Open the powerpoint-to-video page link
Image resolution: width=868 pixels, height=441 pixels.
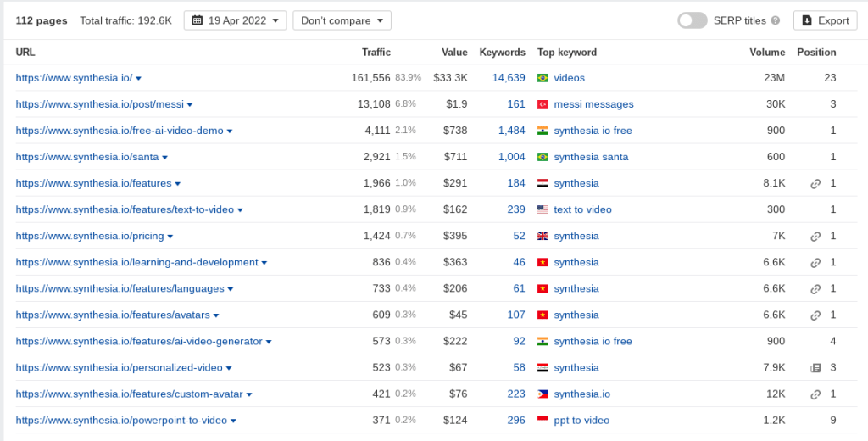[121, 421]
